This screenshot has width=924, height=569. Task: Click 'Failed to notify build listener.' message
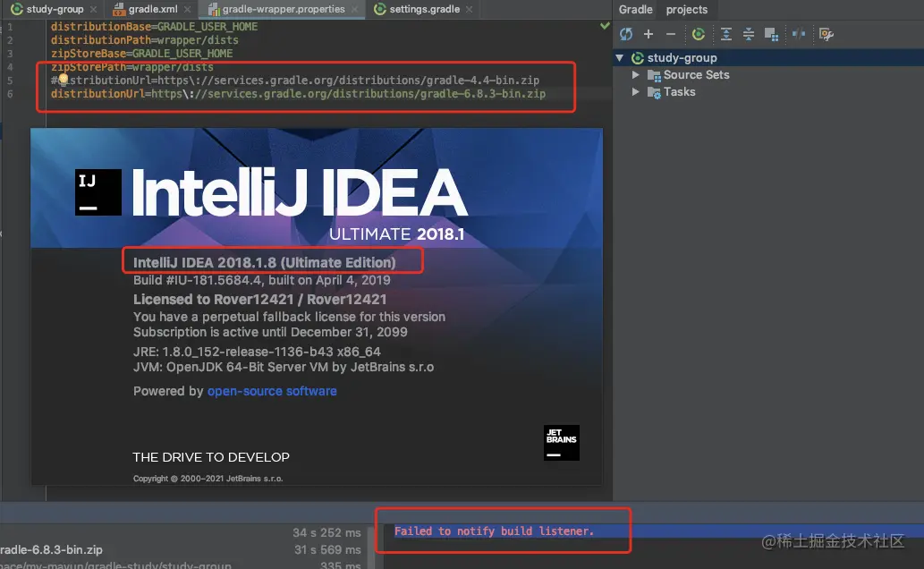494,531
